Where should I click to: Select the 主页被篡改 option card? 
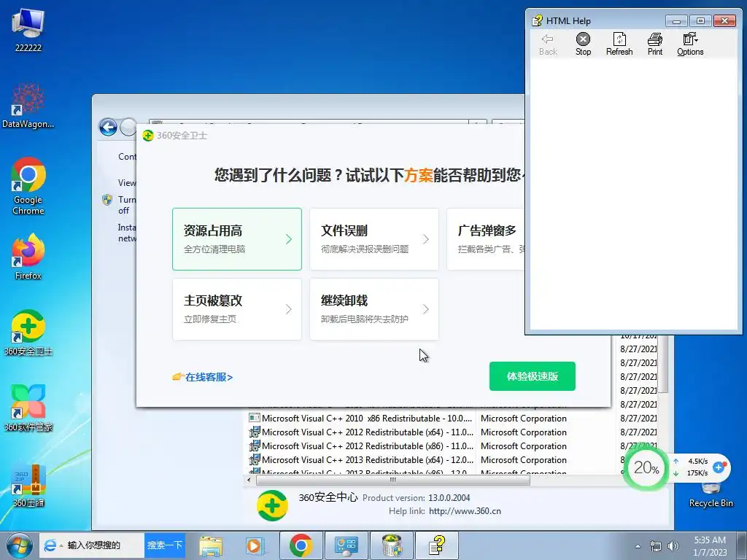pyautogui.click(x=237, y=309)
